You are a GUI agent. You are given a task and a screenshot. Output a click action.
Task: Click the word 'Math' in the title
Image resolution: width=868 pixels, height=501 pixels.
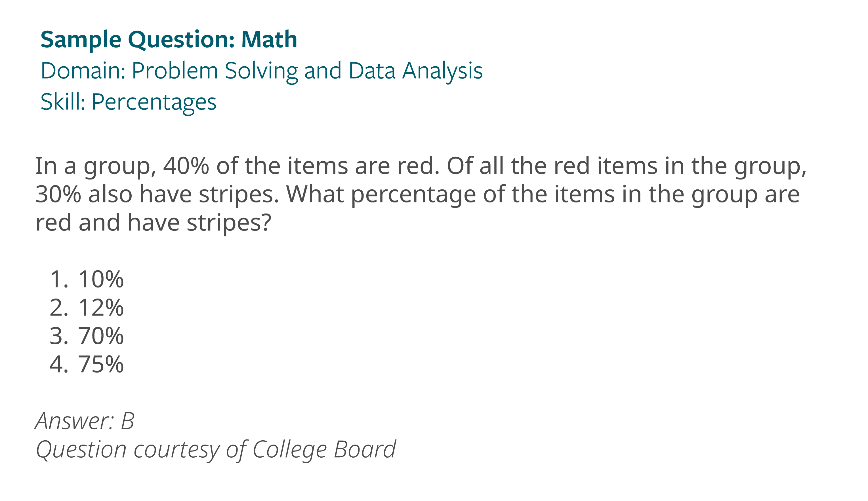click(x=269, y=40)
